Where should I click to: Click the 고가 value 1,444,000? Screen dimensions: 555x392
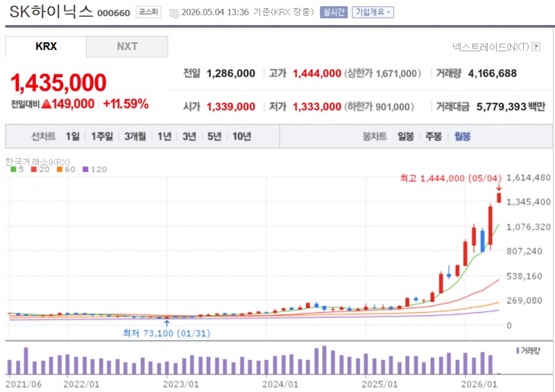coord(317,74)
